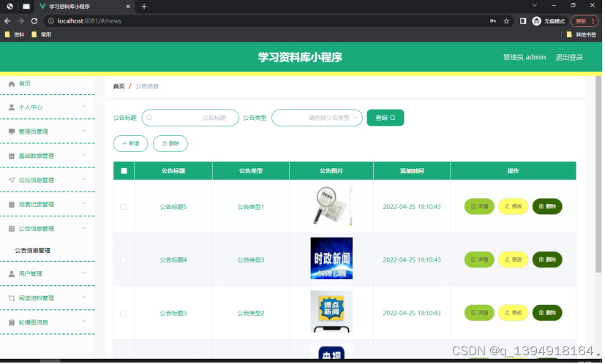Image resolution: width=605 pixels, height=364 pixels.
Task: Collapse 公告信息管理 with its up chevron
Action: tap(83, 229)
